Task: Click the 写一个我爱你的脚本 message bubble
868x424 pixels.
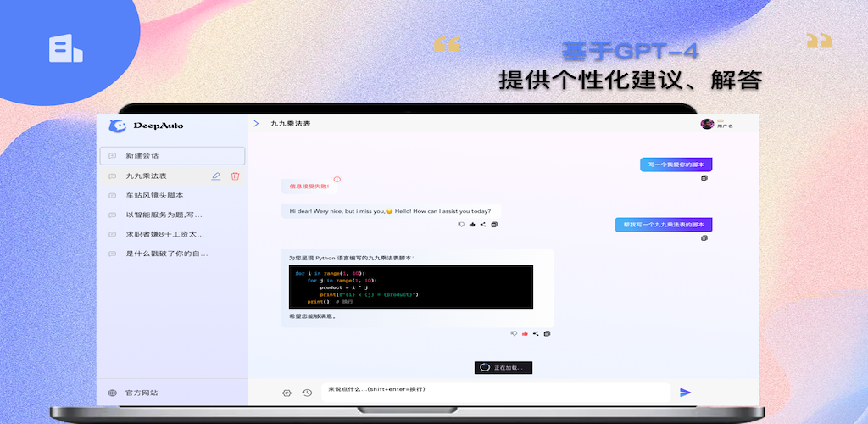Action: coord(676,165)
